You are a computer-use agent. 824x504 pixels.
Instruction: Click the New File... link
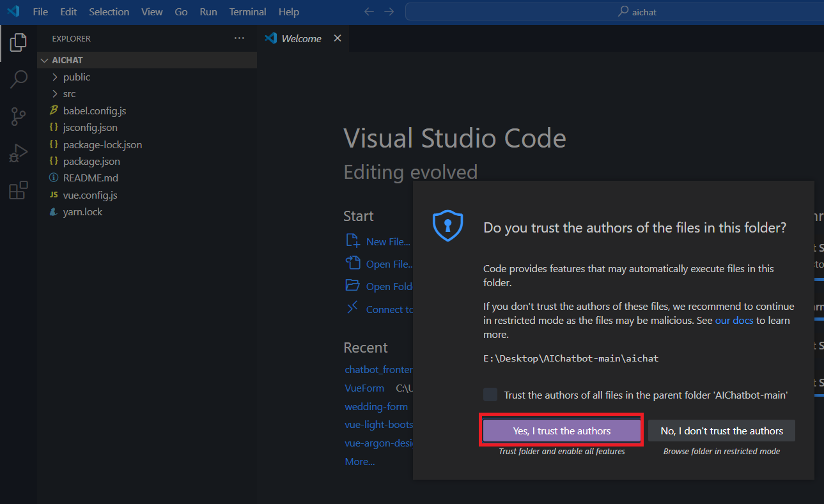tap(388, 241)
